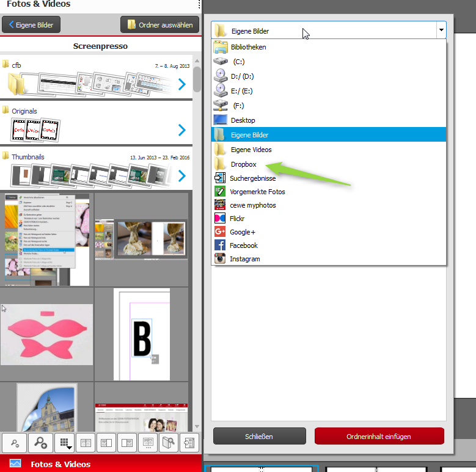Click the double-page photo icon with dots
Screen dimensions: 476x472
148,443
